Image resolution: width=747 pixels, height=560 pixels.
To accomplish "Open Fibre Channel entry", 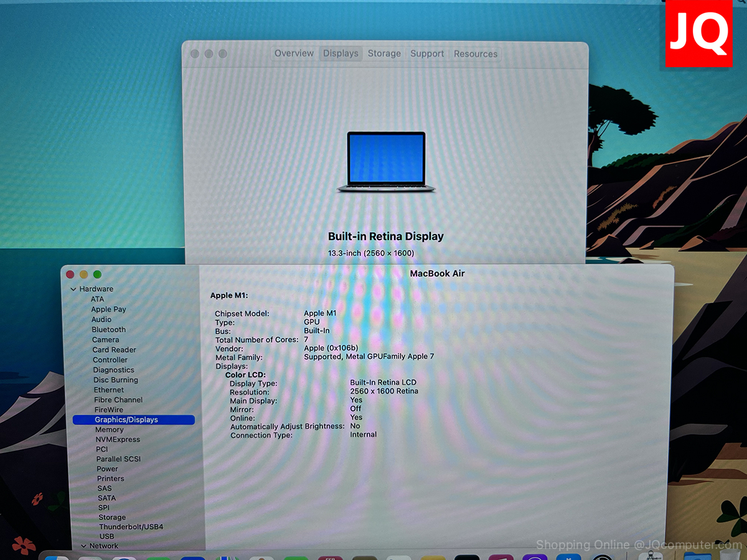I will click(118, 400).
